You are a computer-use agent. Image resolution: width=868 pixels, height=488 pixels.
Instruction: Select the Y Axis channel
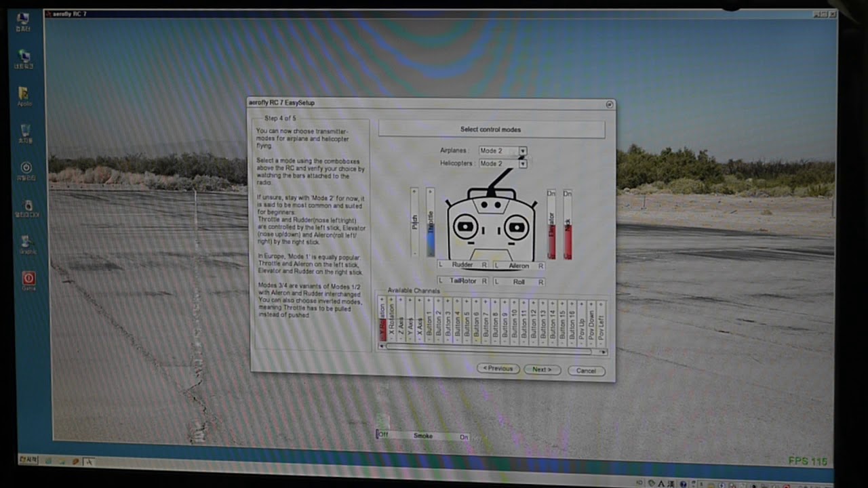[x=410, y=319]
